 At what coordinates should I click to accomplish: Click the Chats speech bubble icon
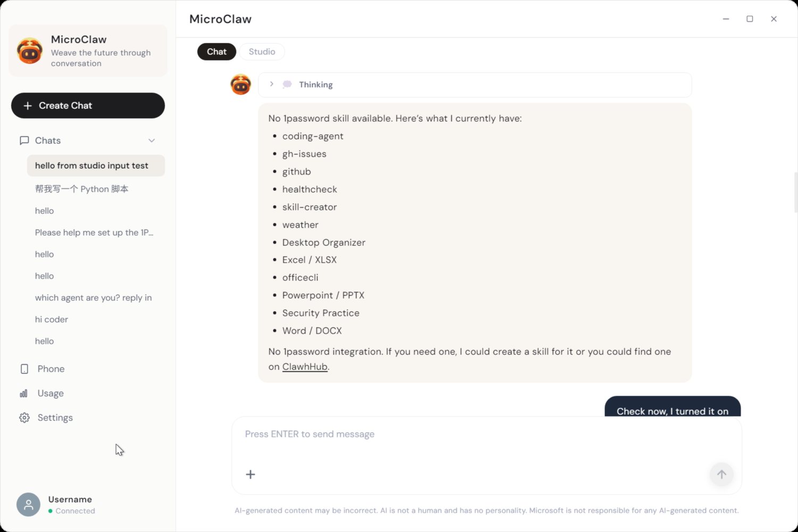(x=24, y=140)
